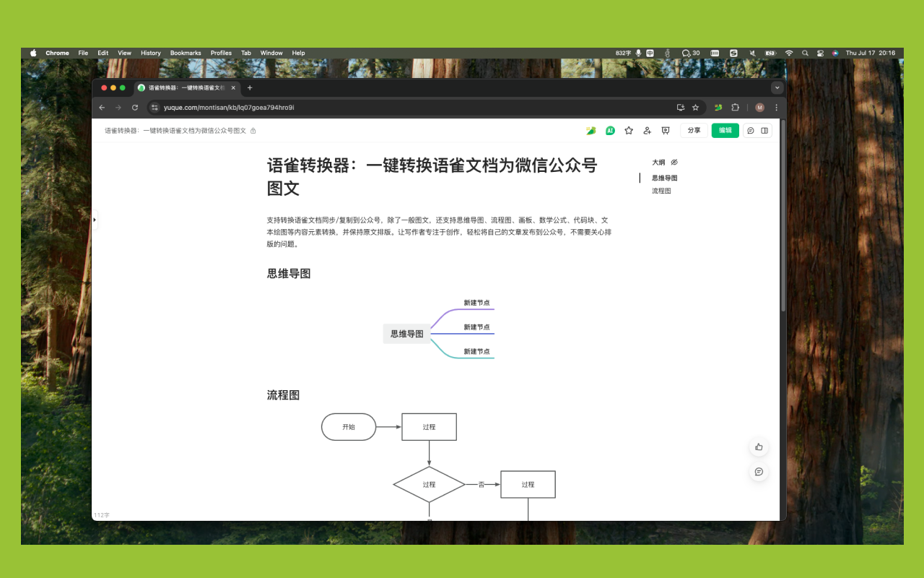Click the site info icon in the address bar
This screenshot has height=578, width=924.
154,108
